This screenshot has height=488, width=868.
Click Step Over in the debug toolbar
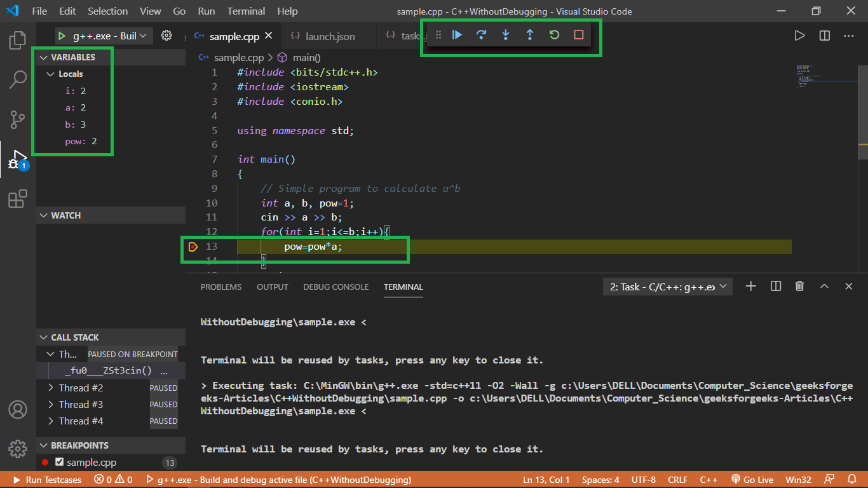[x=481, y=35]
